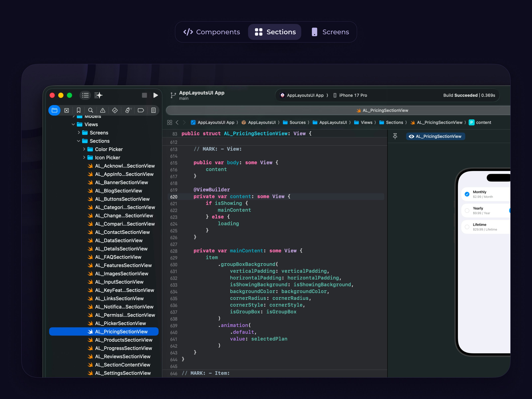Expand the Color Picker folder
This screenshot has height=399, width=532.
click(84, 149)
